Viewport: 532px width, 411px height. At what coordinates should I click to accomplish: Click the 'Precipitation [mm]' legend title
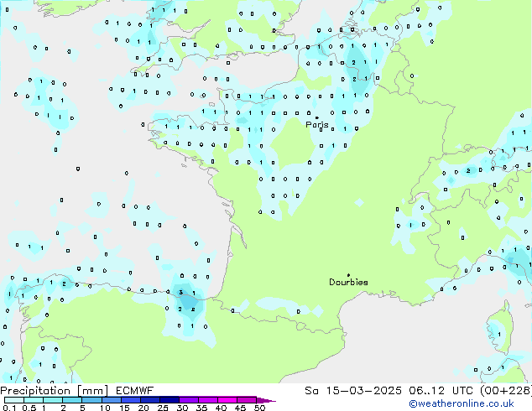[55, 391]
